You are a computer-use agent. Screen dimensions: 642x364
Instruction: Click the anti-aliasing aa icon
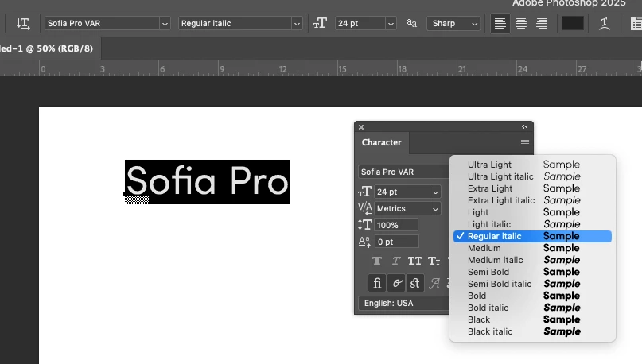pos(412,23)
